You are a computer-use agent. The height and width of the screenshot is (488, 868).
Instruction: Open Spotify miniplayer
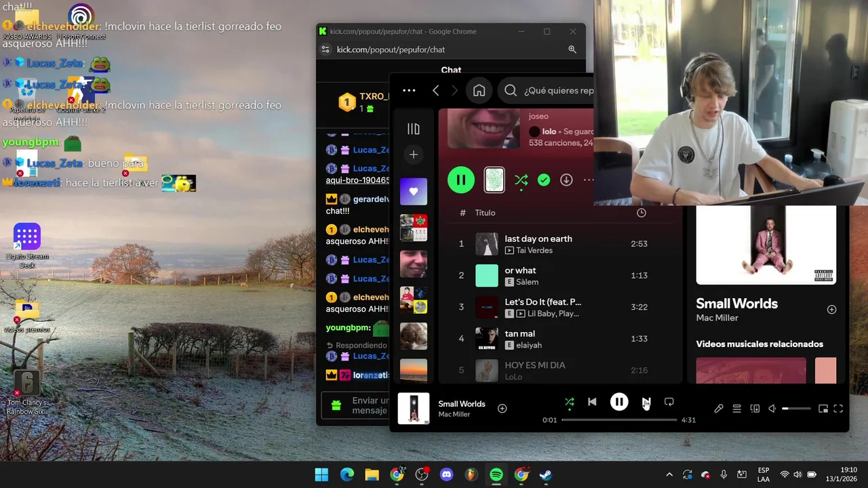click(x=823, y=409)
